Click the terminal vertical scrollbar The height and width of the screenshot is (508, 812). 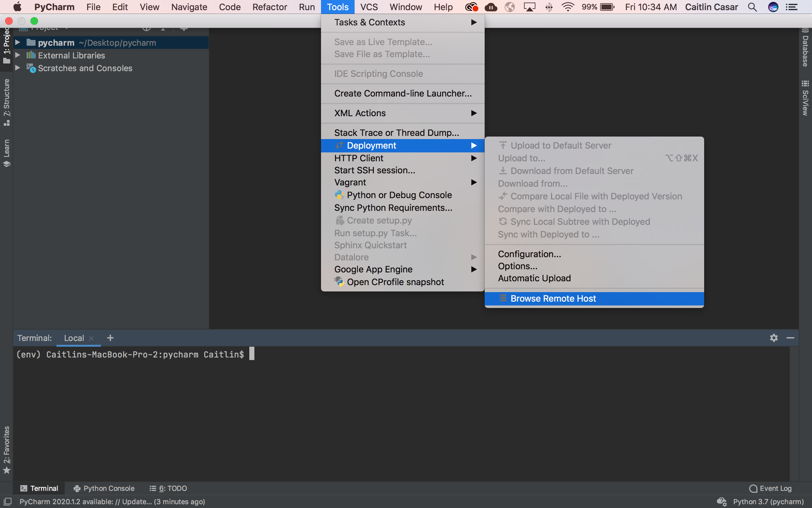pos(794,414)
